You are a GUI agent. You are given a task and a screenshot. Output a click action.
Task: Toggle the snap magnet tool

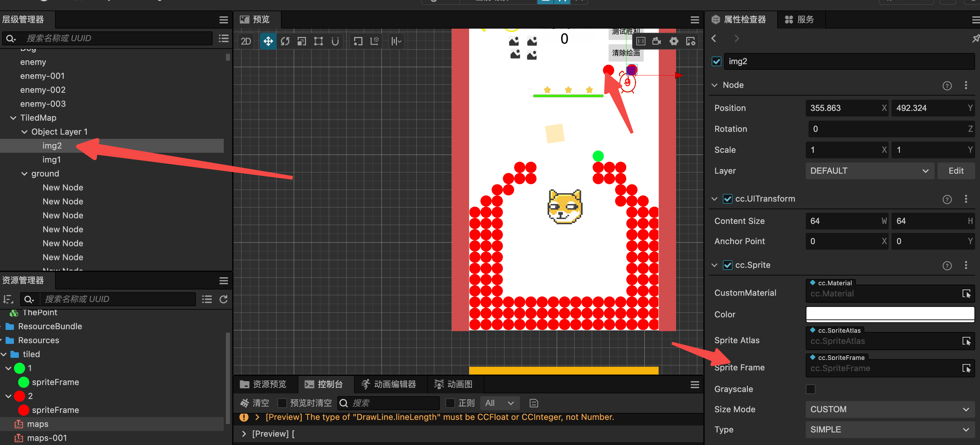click(x=335, y=41)
